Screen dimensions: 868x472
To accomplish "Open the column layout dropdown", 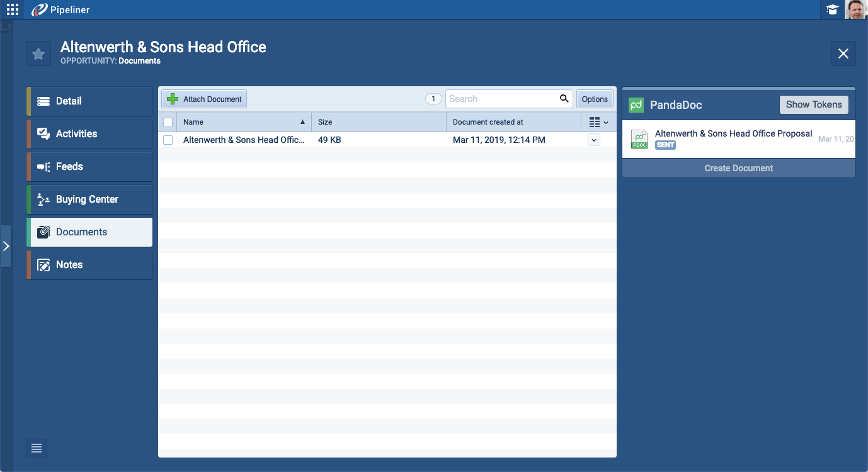I will click(x=598, y=122).
